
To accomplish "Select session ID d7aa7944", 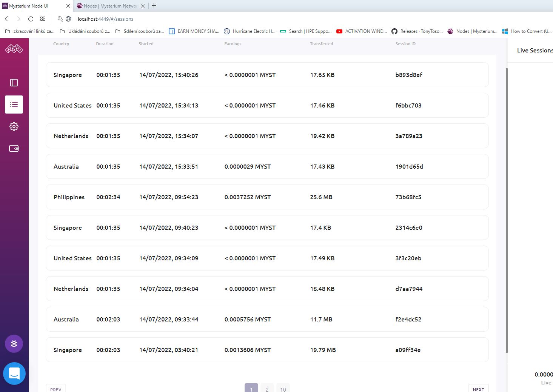I will 409,289.
